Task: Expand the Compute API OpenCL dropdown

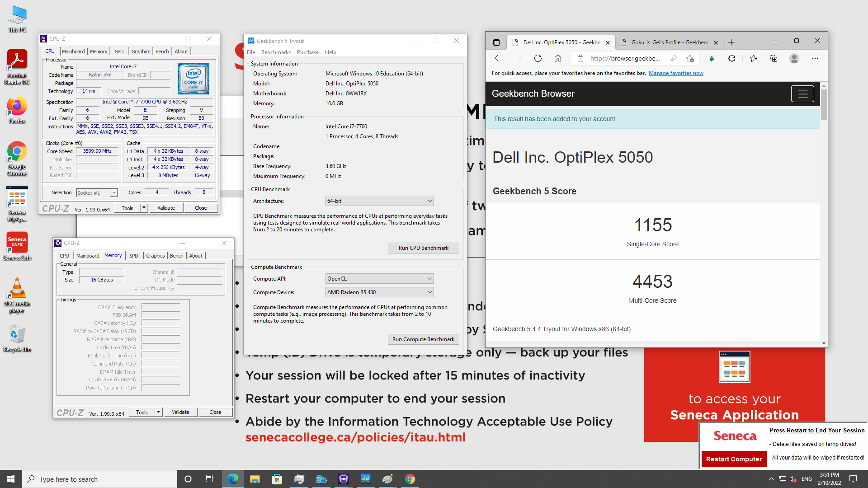Action: coord(380,279)
